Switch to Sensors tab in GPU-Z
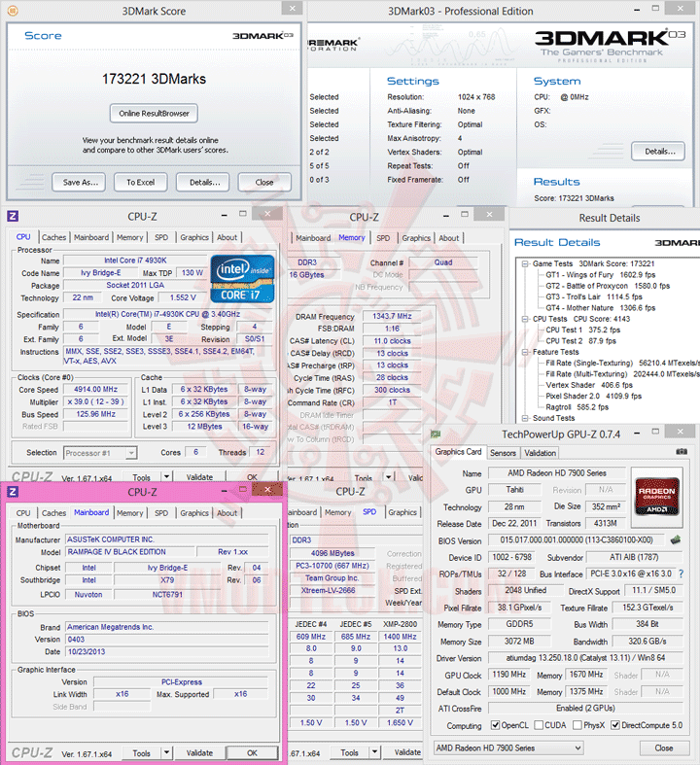The height and width of the screenshot is (765, 700). [x=503, y=453]
